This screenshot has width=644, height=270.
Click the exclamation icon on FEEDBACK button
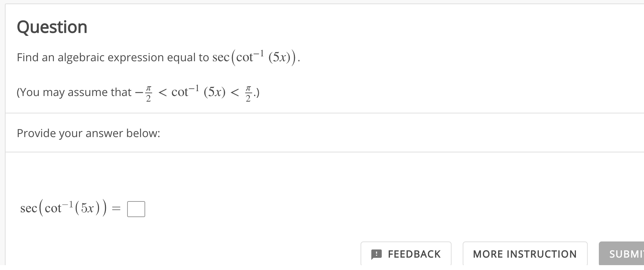[x=377, y=254]
